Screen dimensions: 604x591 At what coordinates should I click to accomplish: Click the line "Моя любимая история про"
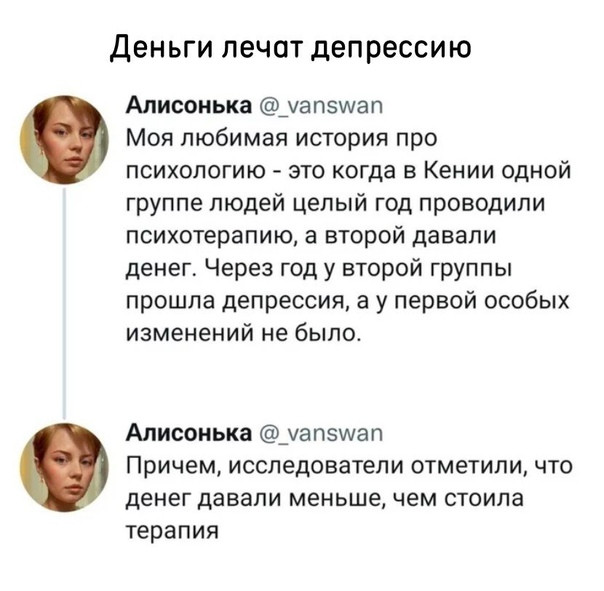click(282, 138)
